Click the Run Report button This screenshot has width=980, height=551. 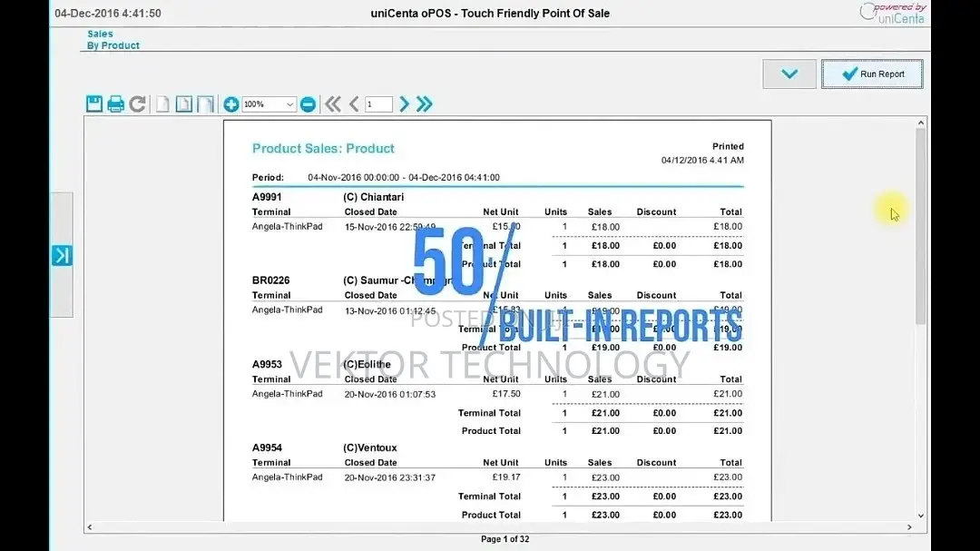click(872, 74)
